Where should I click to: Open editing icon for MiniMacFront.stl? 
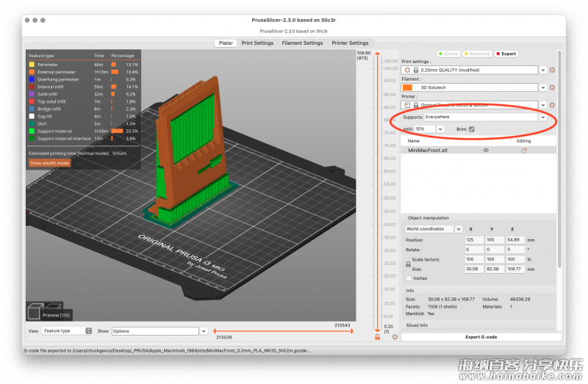(524, 151)
